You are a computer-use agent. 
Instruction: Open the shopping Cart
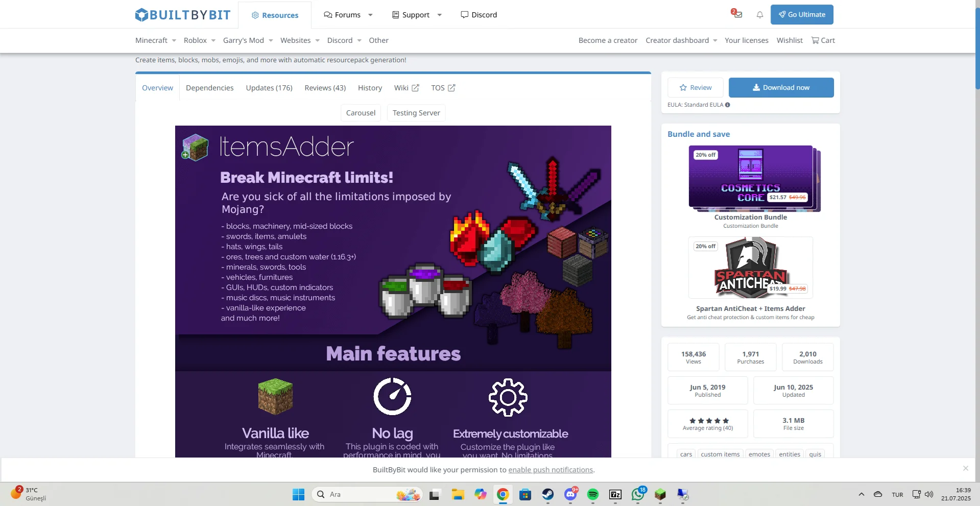823,40
